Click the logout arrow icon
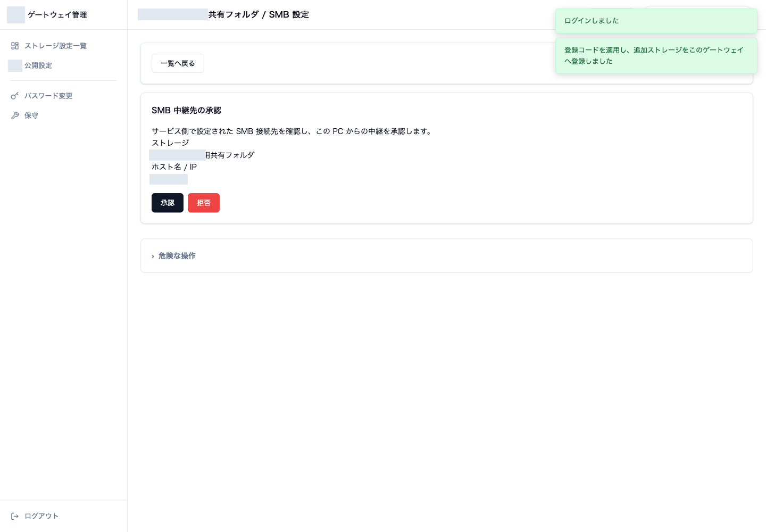Image resolution: width=766 pixels, height=532 pixels. 15,516
